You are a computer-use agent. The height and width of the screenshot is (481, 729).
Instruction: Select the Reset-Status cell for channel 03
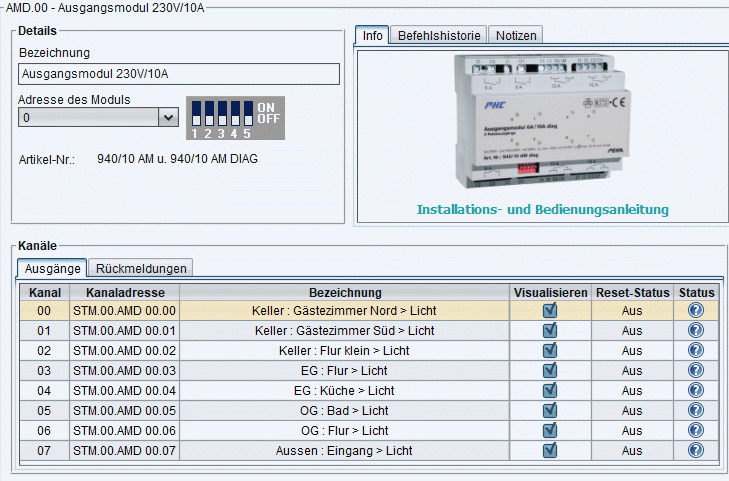click(x=631, y=371)
